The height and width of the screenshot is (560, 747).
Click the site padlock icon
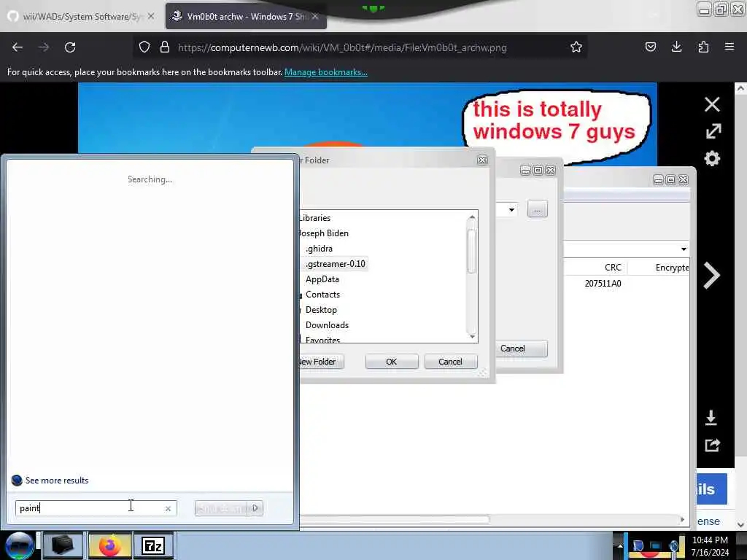point(165,47)
